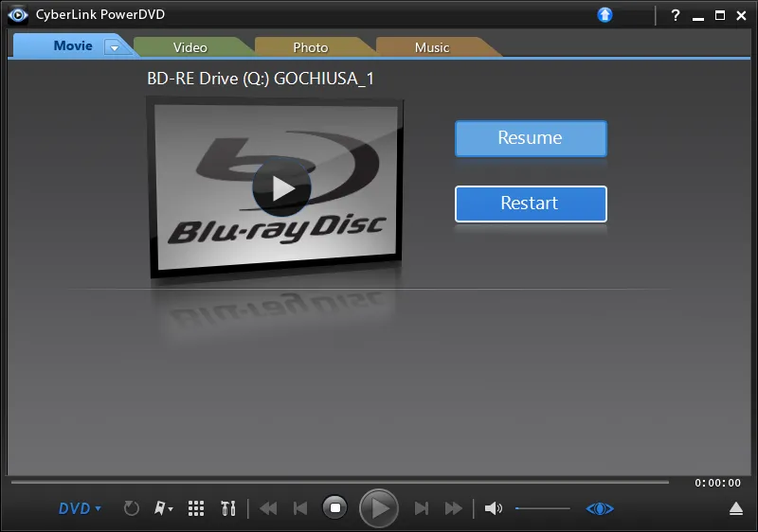Image resolution: width=758 pixels, height=532 pixels.
Task: Skip to the next chapter
Action: [x=423, y=508]
